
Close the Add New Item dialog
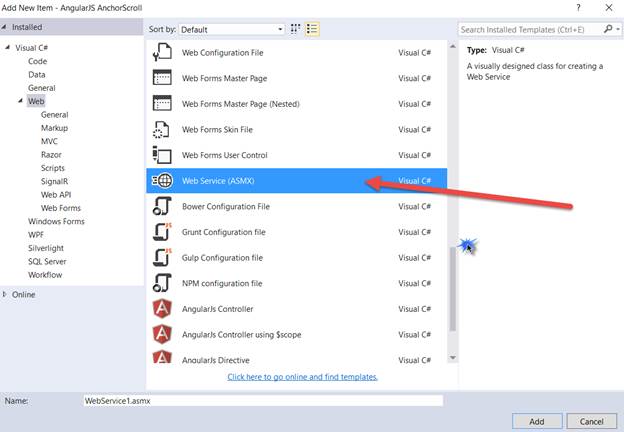609,8
